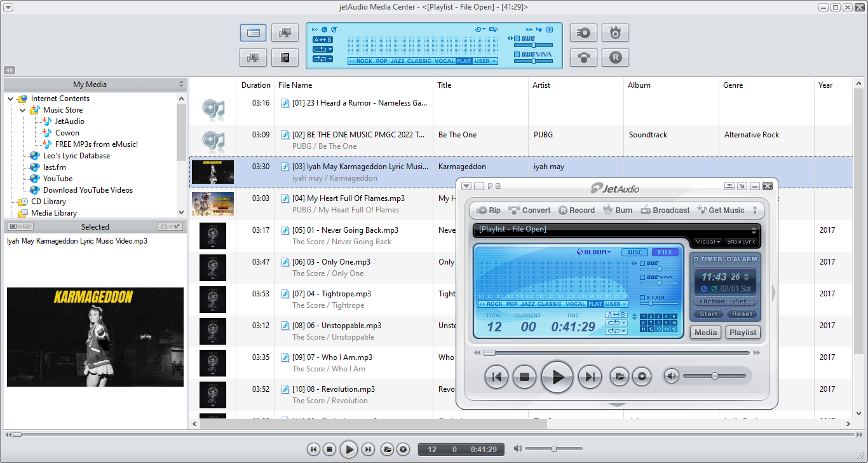Switch to DISC mode in JetAudio player

634,252
